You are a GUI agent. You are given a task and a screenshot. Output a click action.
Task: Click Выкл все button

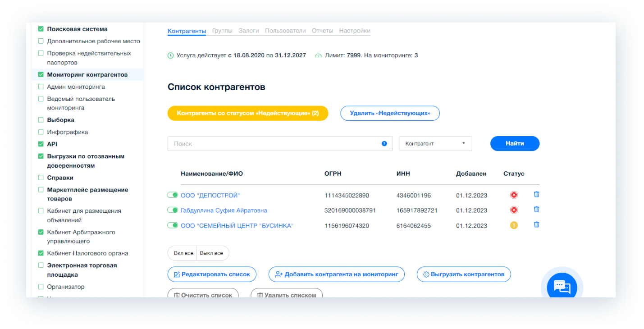[212, 253]
